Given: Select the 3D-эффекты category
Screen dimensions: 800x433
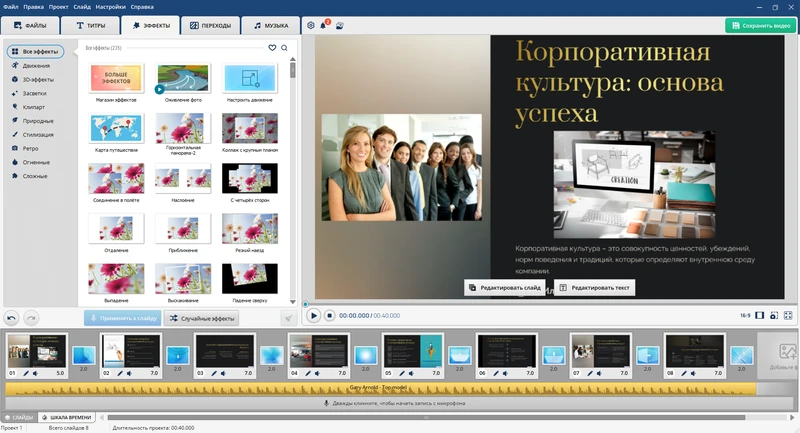Looking at the screenshot, I should point(38,80).
